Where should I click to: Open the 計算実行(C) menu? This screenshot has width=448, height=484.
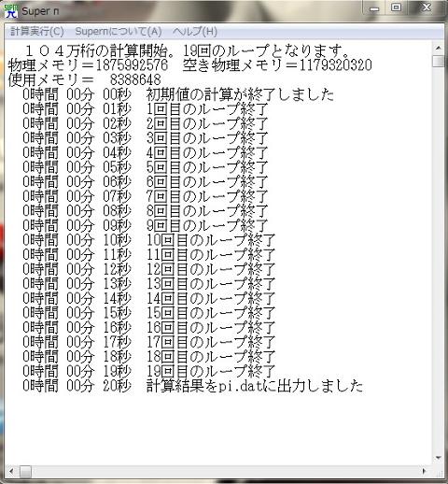[37, 32]
